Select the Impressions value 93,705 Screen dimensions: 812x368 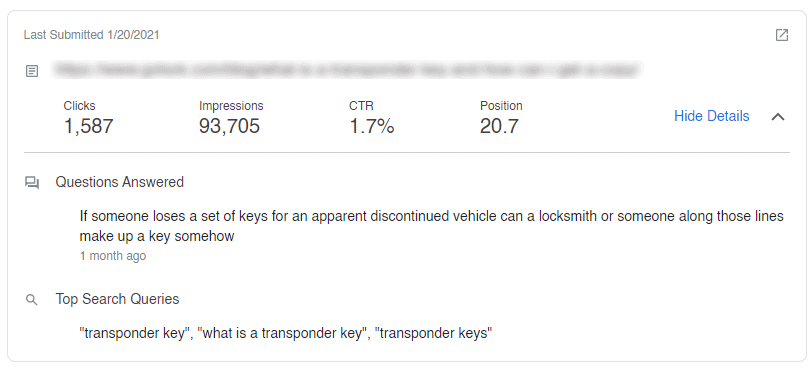tap(229, 126)
